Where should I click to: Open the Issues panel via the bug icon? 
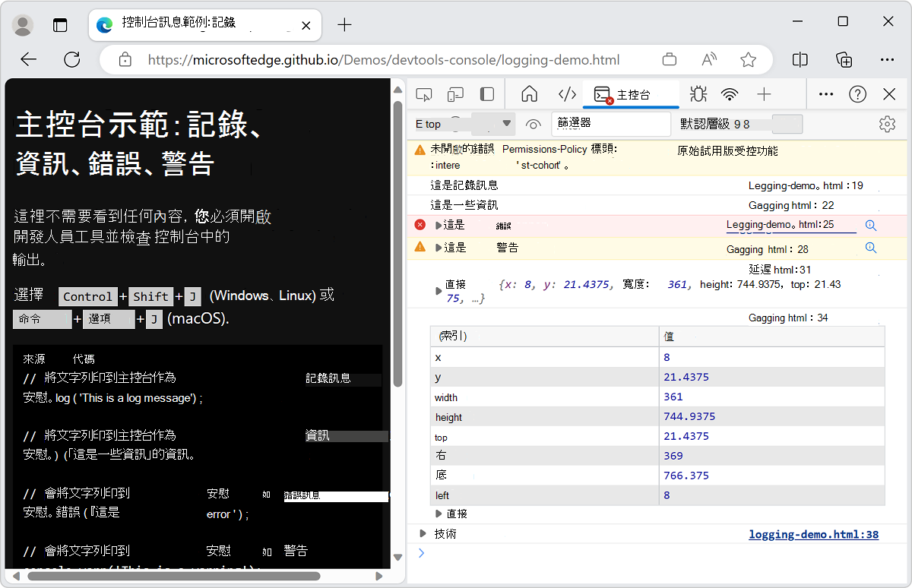[x=698, y=93]
